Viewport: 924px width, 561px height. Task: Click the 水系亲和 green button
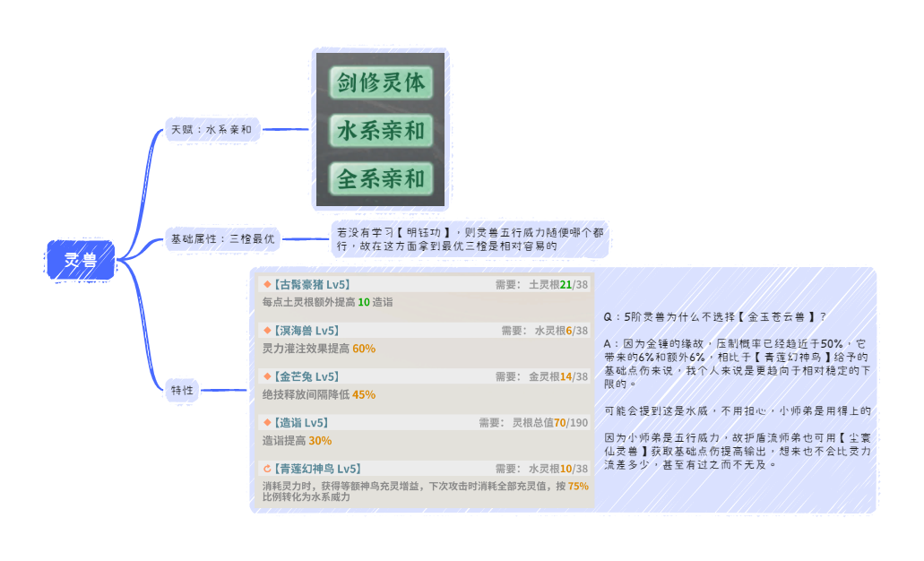pyautogui.click(x=381, y=131)
